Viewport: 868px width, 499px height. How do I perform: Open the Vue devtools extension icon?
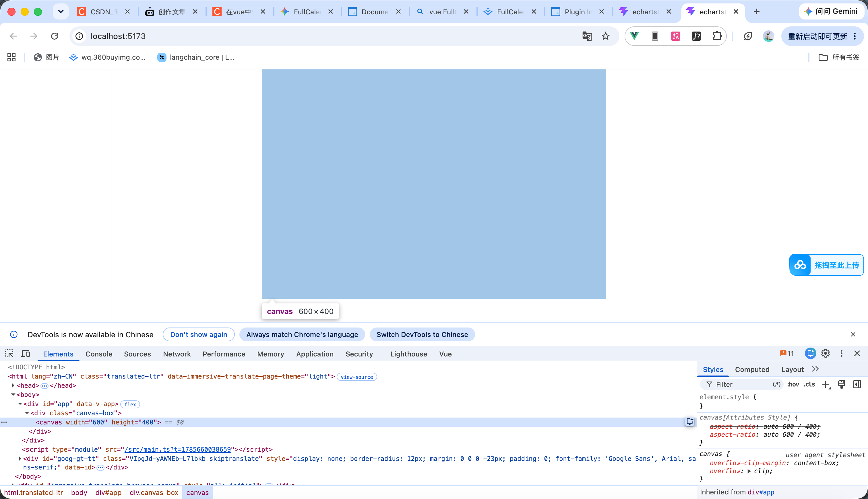coord(634,36)
